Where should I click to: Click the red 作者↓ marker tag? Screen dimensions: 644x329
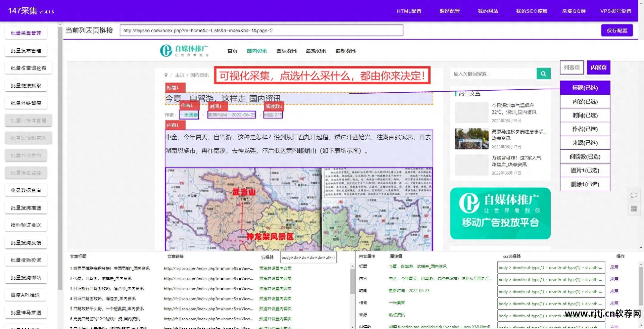[x=188, y=105]
